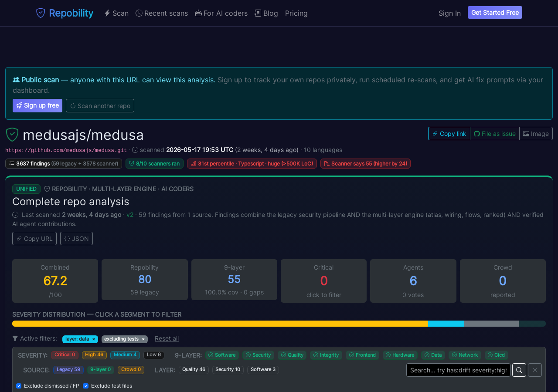Open the medusajs GitHub repository URL
This screenshot has width=558, height=392.
[66, 150]
